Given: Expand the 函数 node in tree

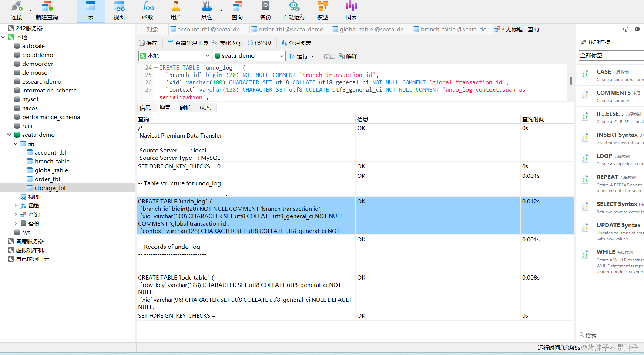Looking at the screenshot, I should click(16, 206).
